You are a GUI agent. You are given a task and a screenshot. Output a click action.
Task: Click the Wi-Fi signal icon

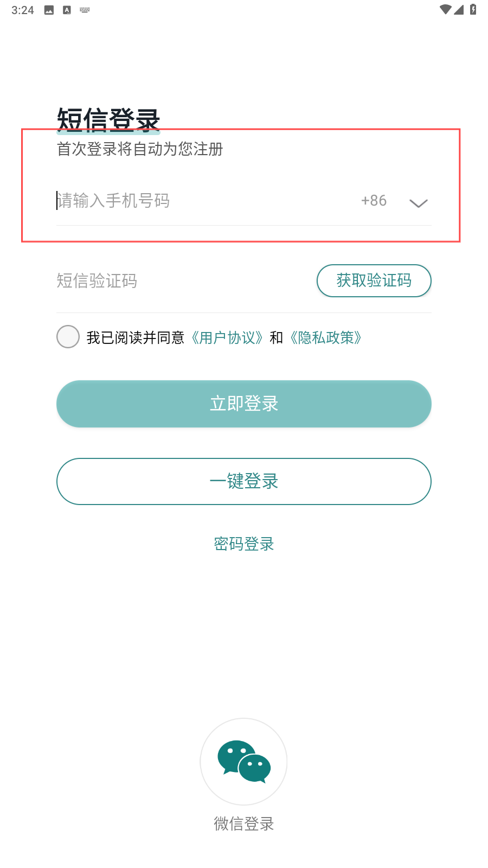pos(445,10)
